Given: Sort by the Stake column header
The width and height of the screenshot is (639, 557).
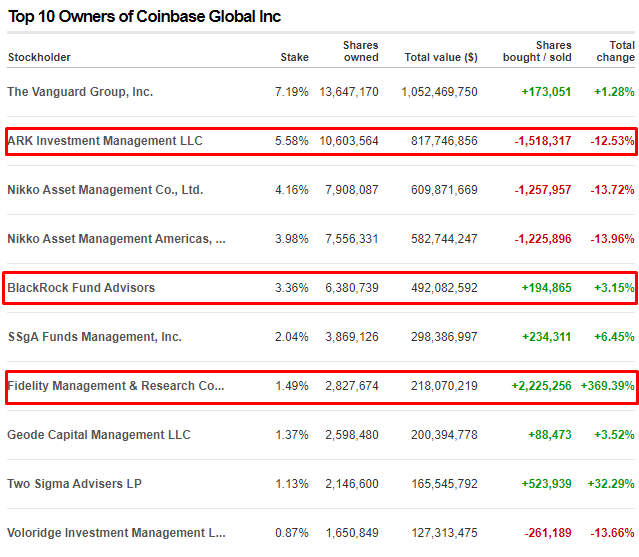Looking at the screenshot, I should click(294, 57).
